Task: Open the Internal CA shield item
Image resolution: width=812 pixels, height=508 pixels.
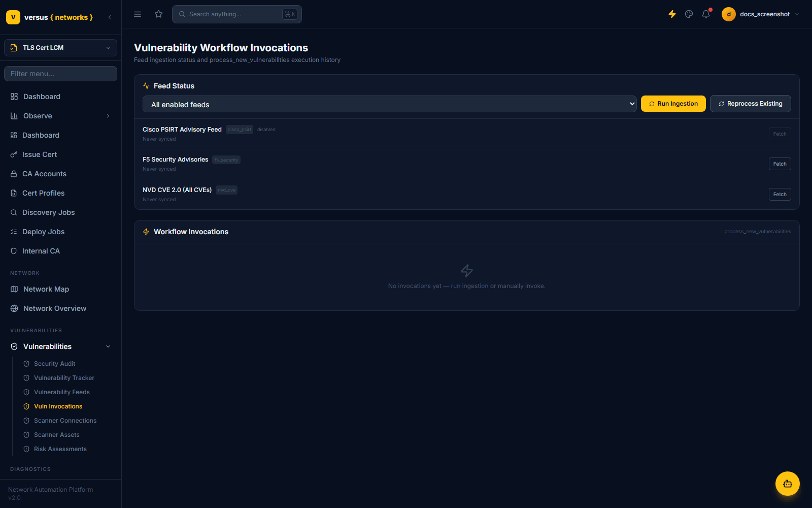Action: coord(60,251)
